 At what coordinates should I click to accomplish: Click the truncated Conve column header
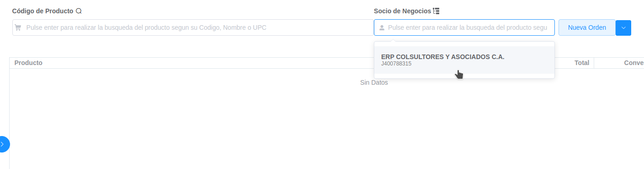(x=634, y=63)
